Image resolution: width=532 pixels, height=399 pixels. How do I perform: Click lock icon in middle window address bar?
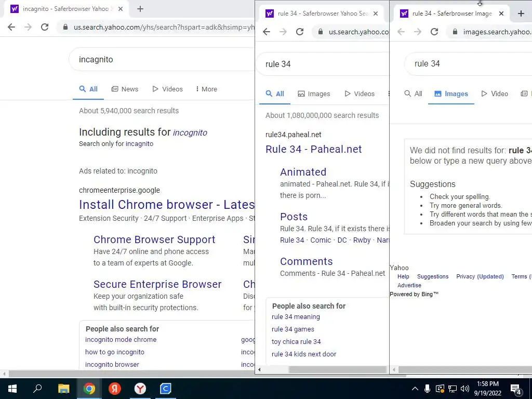(x=320, y=32)
